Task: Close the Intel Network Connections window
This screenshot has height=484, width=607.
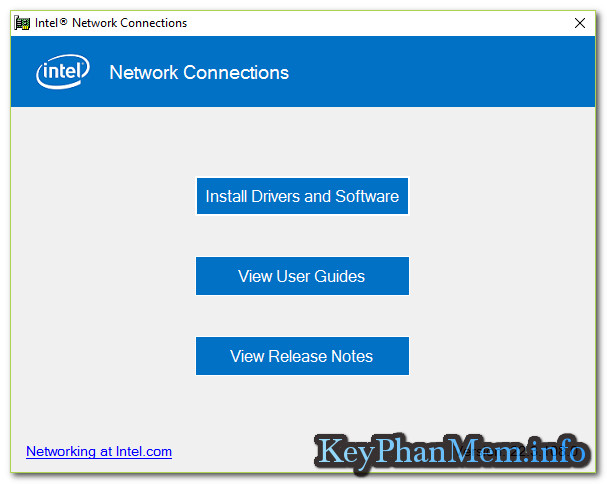Action: (580, 23)
